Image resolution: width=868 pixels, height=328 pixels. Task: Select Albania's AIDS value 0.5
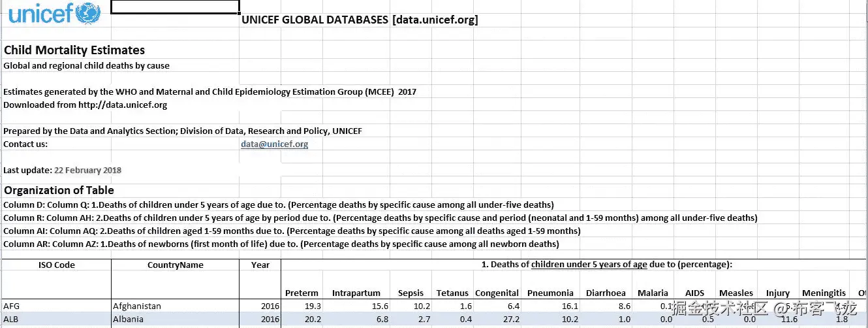pyautogui.click(x=708, y=320)
